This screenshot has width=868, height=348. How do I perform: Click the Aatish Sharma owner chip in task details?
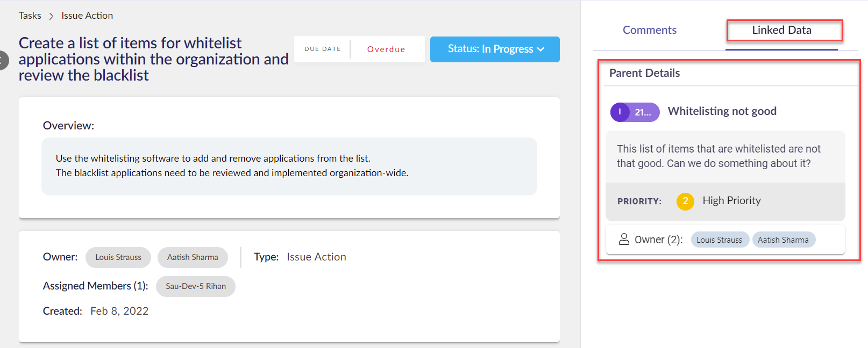(193, 257)
